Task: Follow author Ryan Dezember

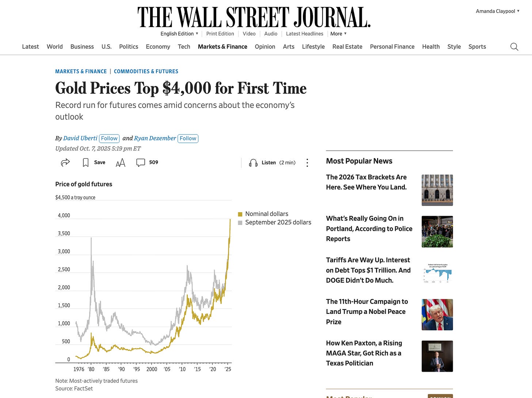Action: tap(188, 138)
